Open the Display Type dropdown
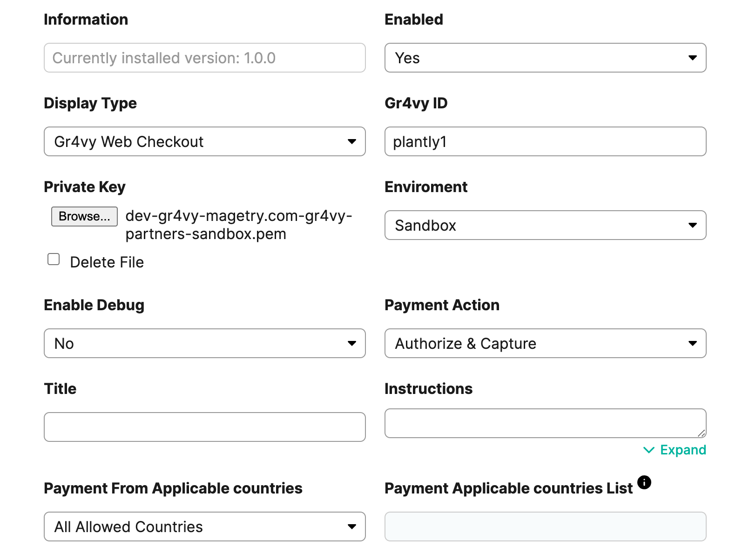Image resolution: width=756 pixels, height=560 pixels. click(x=205, y=141)
